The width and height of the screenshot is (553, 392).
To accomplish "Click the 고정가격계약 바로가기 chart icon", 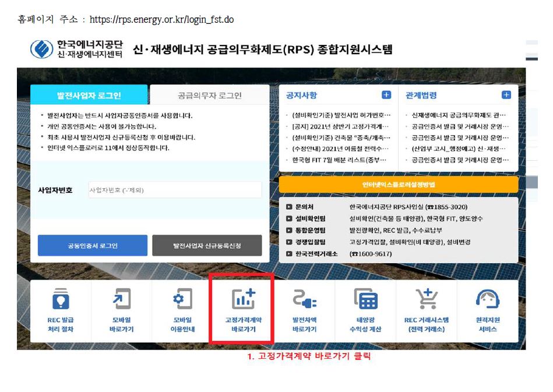I will tap(243, 299).
